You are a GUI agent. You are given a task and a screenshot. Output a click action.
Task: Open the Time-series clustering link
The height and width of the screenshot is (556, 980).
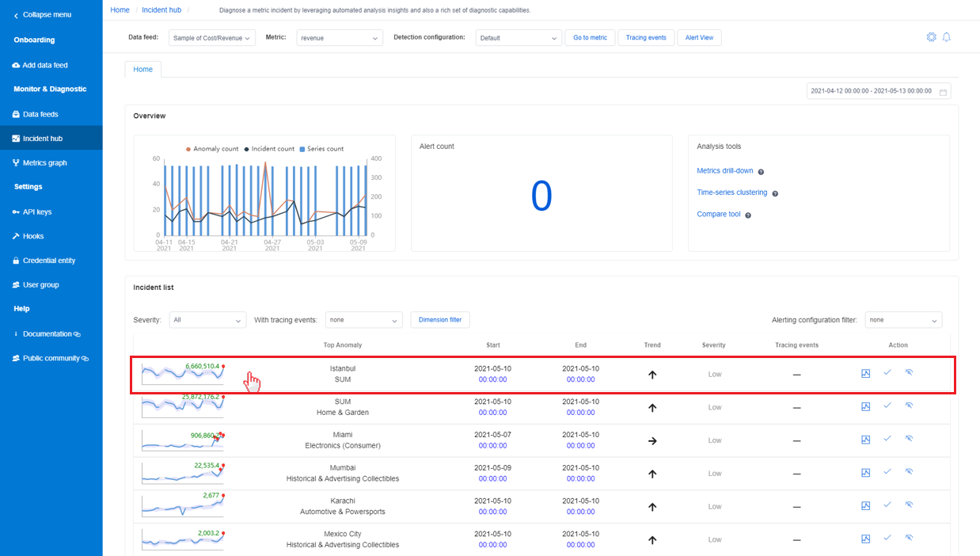[x=731, y=192]
